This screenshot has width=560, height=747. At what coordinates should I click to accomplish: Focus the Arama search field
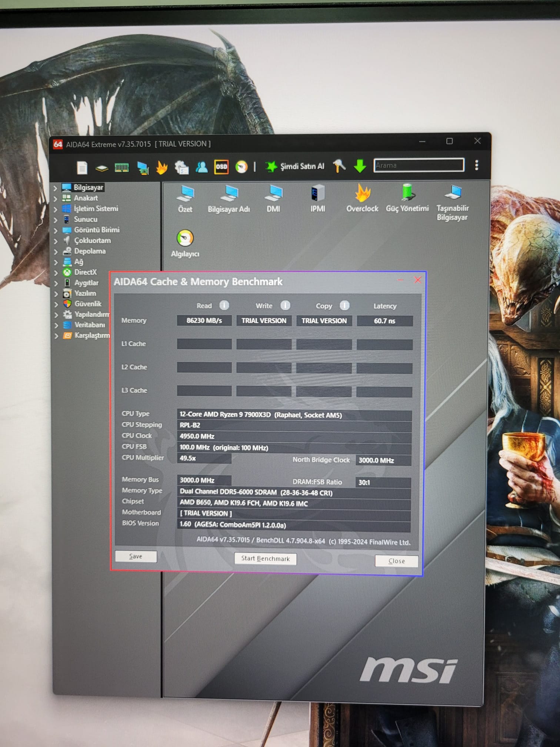coord(419,165)
